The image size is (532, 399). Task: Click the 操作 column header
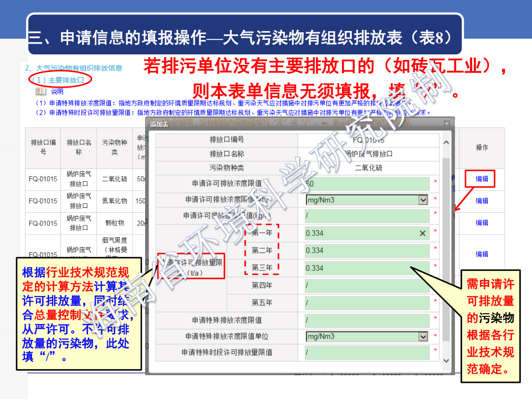[x=482, y=147]
